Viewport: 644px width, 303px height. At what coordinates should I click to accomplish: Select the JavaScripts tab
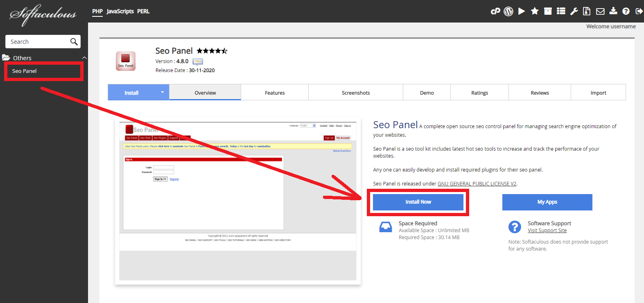coord(120,11)
